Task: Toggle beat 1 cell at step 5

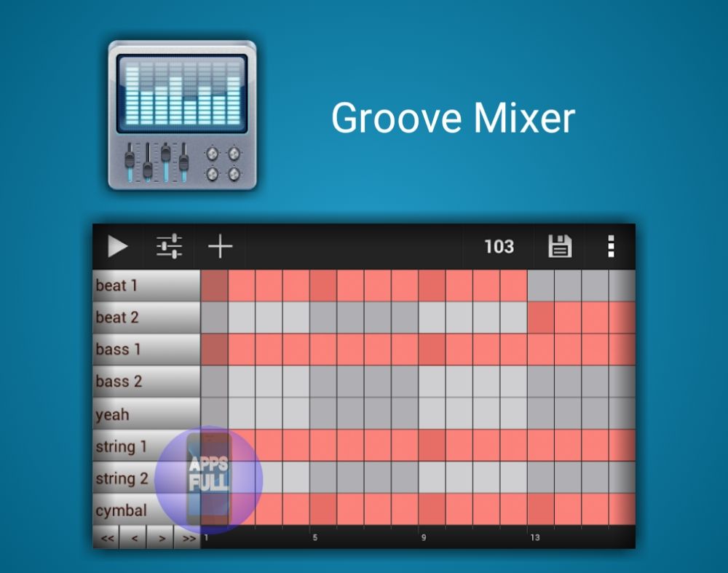Action: [x=323, y=285]
